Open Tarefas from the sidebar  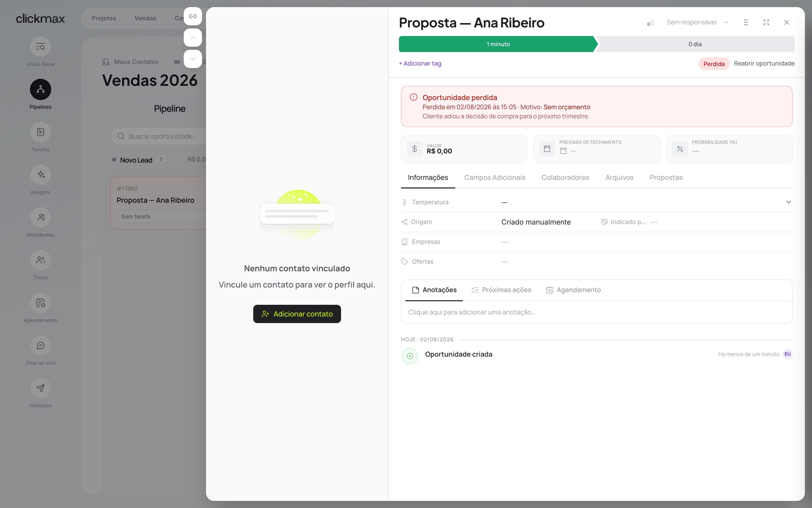40,132
